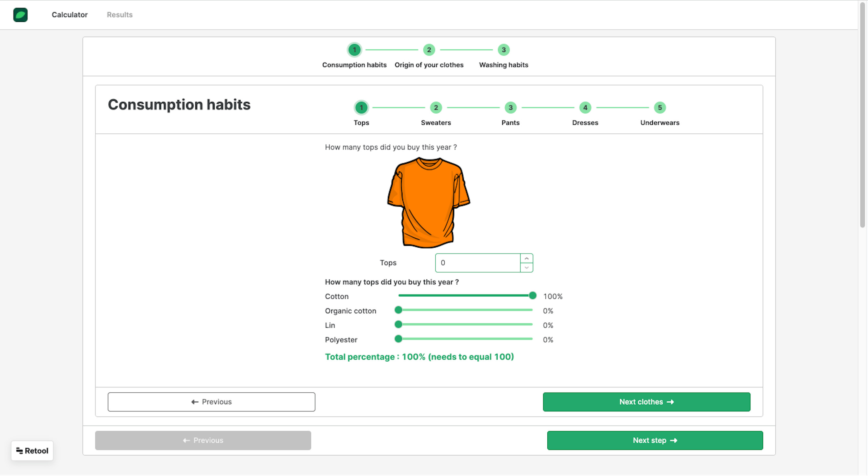The width and height of the screenshot is (868, 476).
Task: Jump to Pants step circle
Action: coord(511,108)
